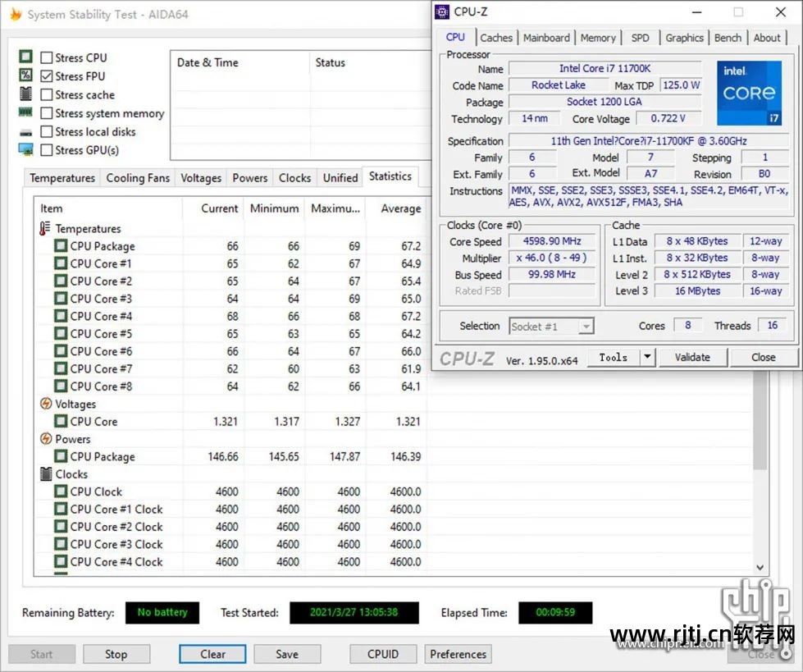
Task: Open Preferences in AIDA64
Action: coord(459,654)
